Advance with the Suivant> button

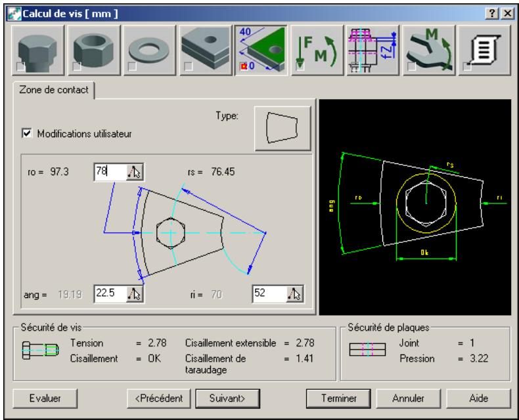coord(227,398)
